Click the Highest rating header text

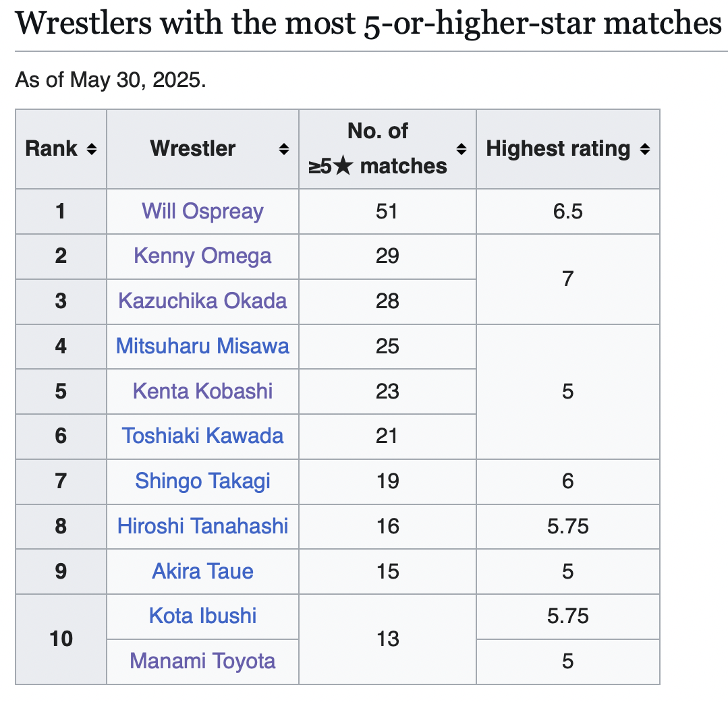tap(558, 149)
